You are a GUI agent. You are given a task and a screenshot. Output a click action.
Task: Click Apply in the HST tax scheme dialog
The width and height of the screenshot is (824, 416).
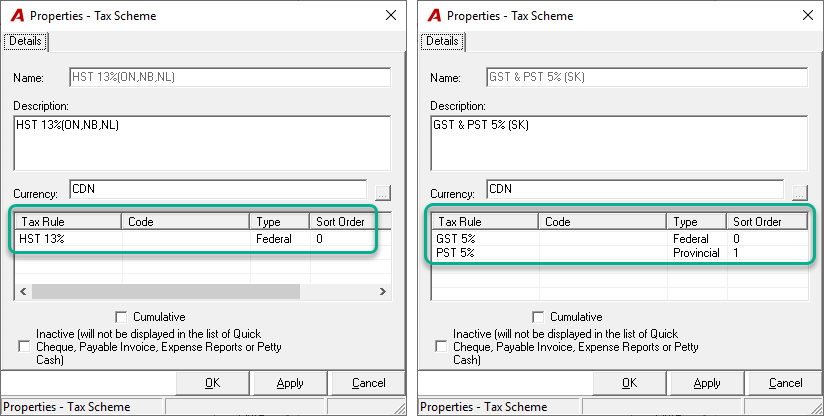pyautogui.click(x=290, y=383)
